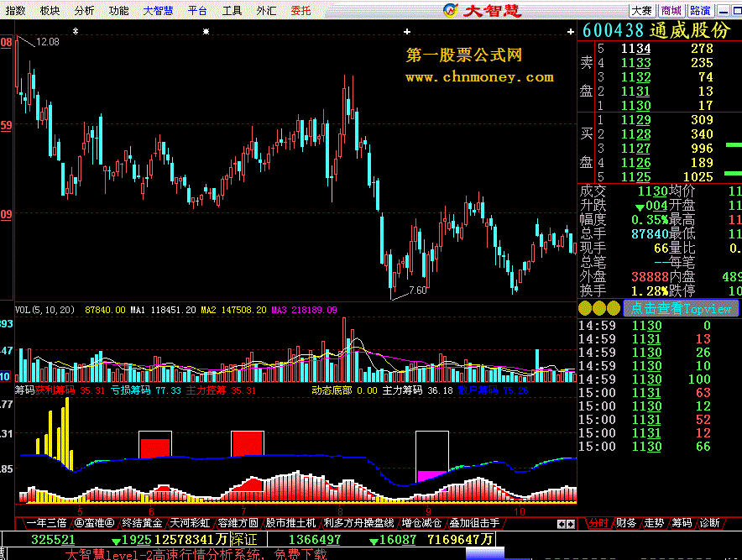Open the 大智慧 menu
Viewport: 742px width, 560px height.
coord(158,10)
